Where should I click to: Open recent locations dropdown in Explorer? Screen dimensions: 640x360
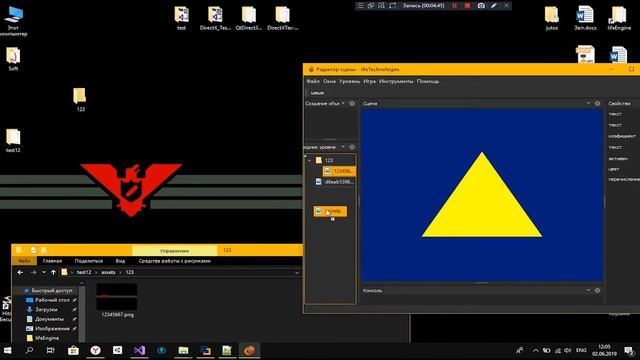point(44,272)
